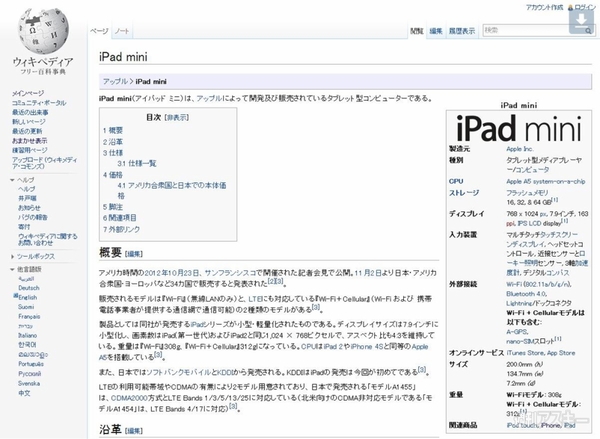Open 最近の更新 in the sidebar
Viewport: 600px width, 439px height.
coord(27,131)
